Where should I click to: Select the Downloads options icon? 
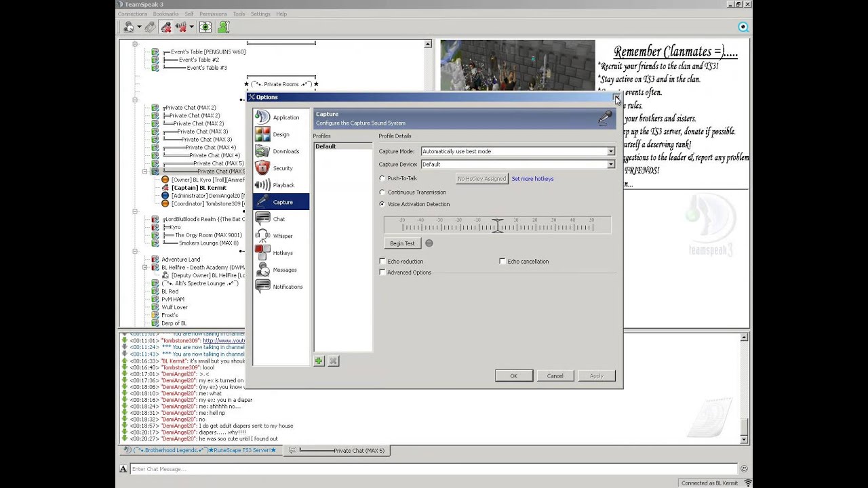tap(262, 151)
